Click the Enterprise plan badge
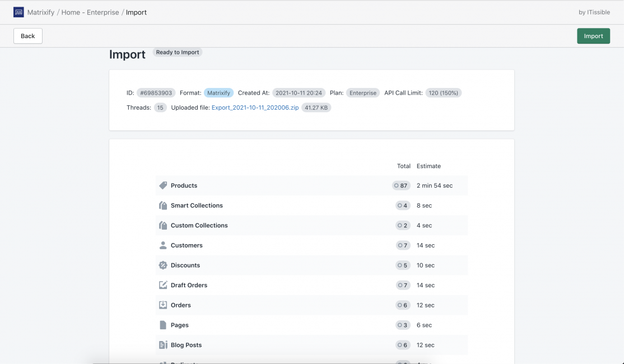 [x=363, y=92]
